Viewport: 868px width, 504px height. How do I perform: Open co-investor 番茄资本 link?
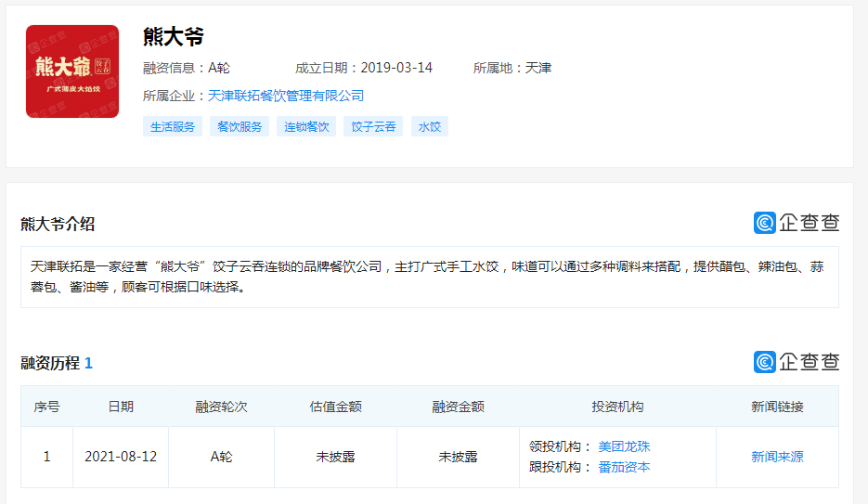(624, 467)
